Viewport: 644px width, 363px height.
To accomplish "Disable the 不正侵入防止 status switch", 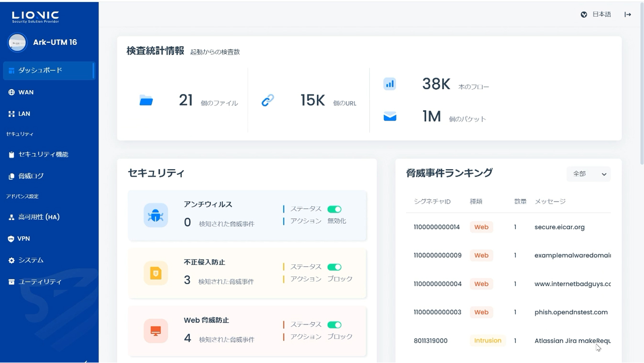I will point(334,267).
